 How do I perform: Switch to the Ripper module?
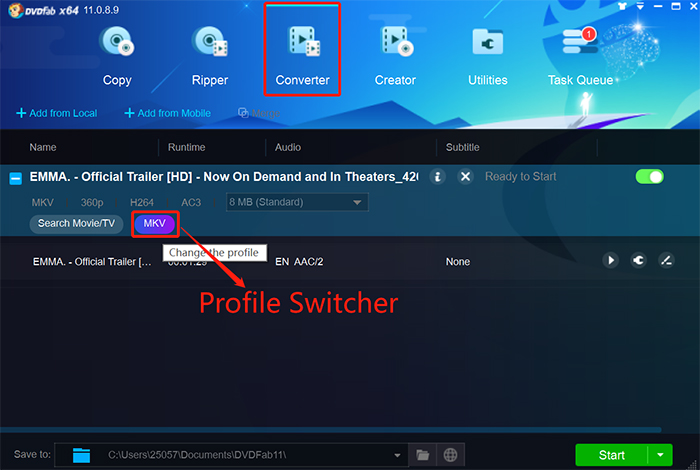point(209,54)
